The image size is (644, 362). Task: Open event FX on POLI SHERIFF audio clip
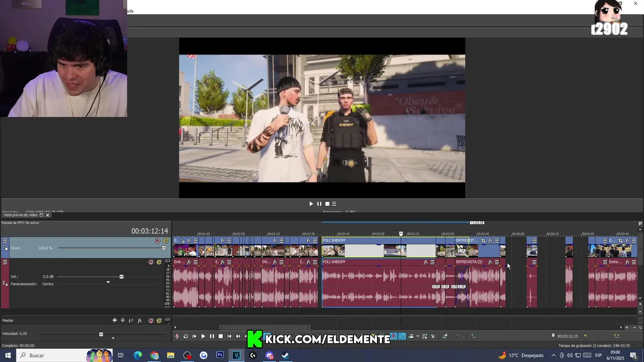pyautogui.click(x=426, y=262)
